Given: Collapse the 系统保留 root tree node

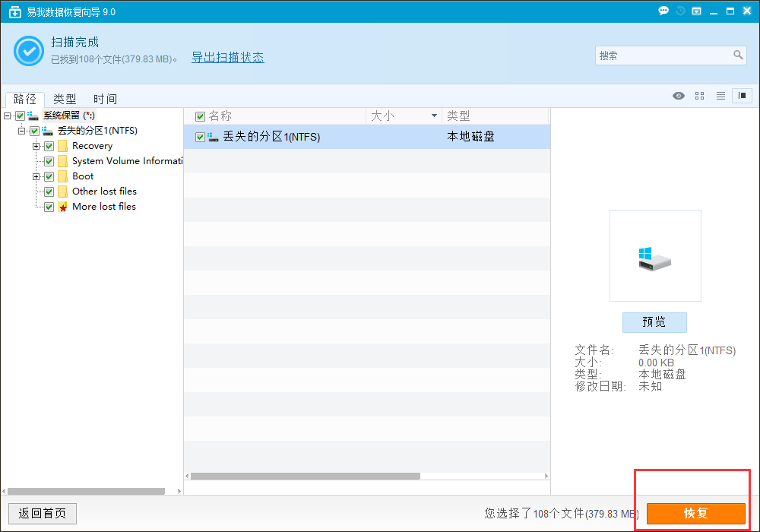Looking at the screenshot, I should [x=7, y=116].
